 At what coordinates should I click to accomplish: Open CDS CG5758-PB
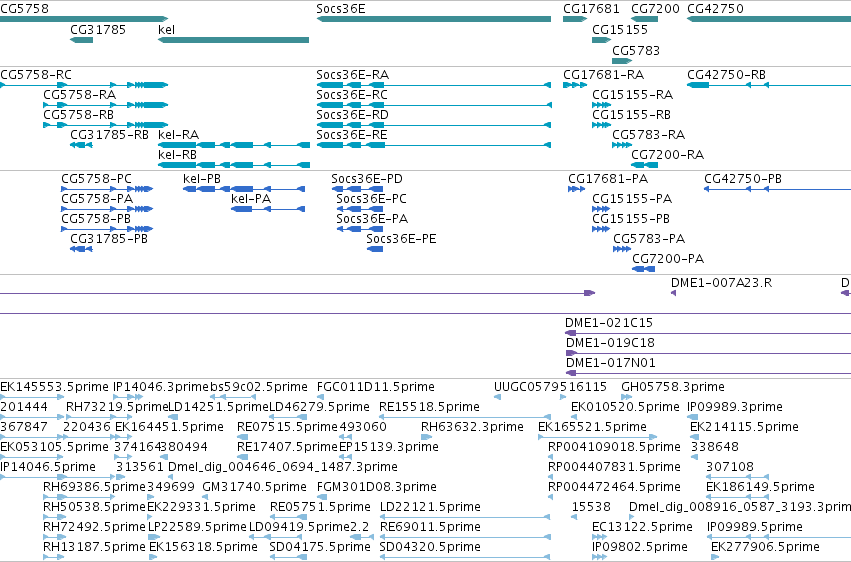[107, 229]
